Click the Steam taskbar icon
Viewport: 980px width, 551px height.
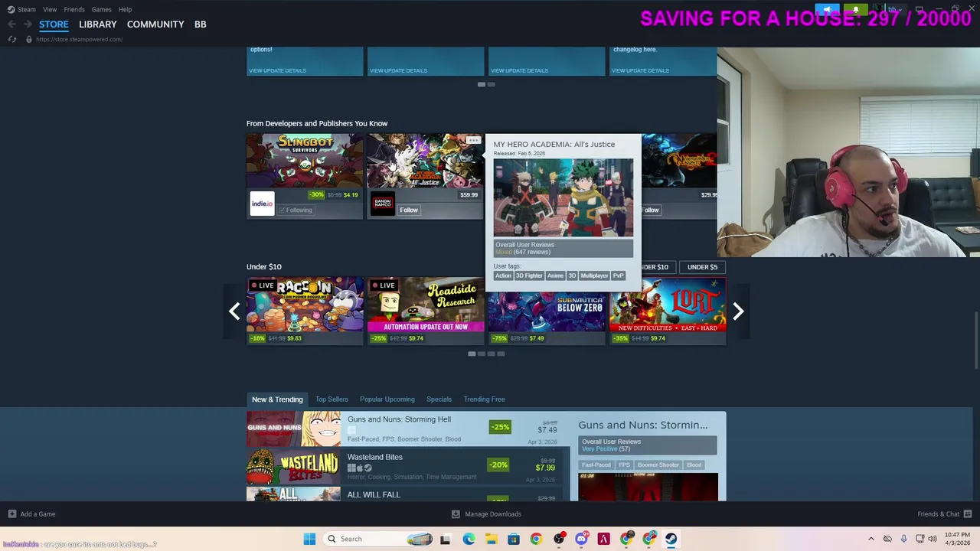671,539
